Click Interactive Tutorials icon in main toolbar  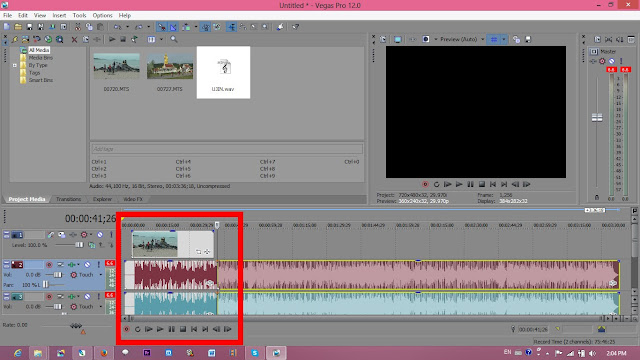pyautogui.click(x=280, y=27)
